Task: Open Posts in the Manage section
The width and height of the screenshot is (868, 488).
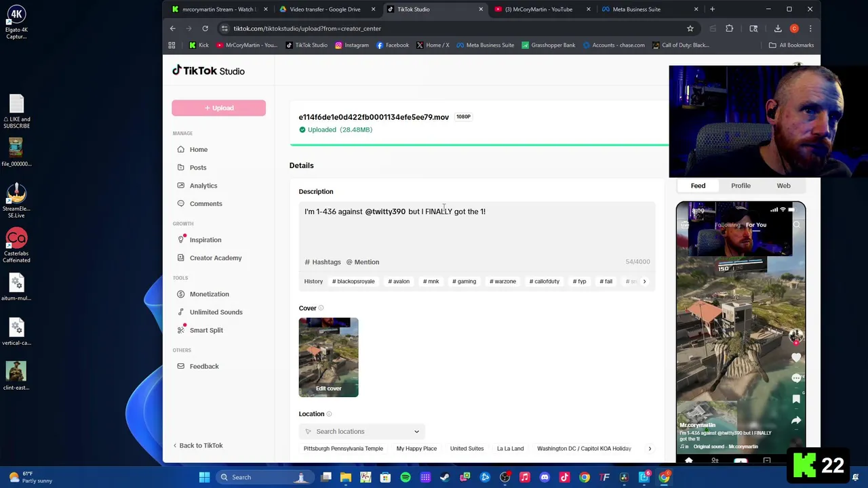Action: point(191,167)
